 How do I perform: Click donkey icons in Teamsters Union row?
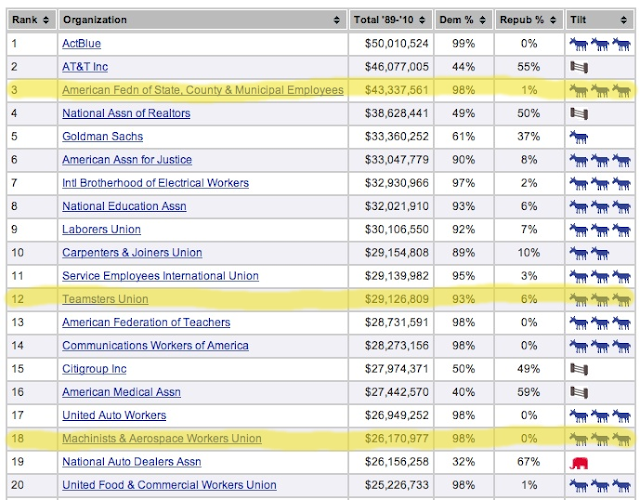[x=600, y=300]
